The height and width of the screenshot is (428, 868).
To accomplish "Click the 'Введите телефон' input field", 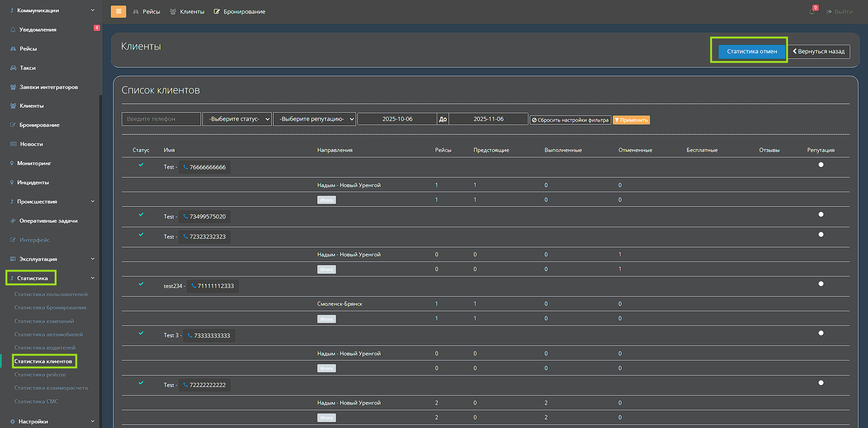I will click(161, 119).
